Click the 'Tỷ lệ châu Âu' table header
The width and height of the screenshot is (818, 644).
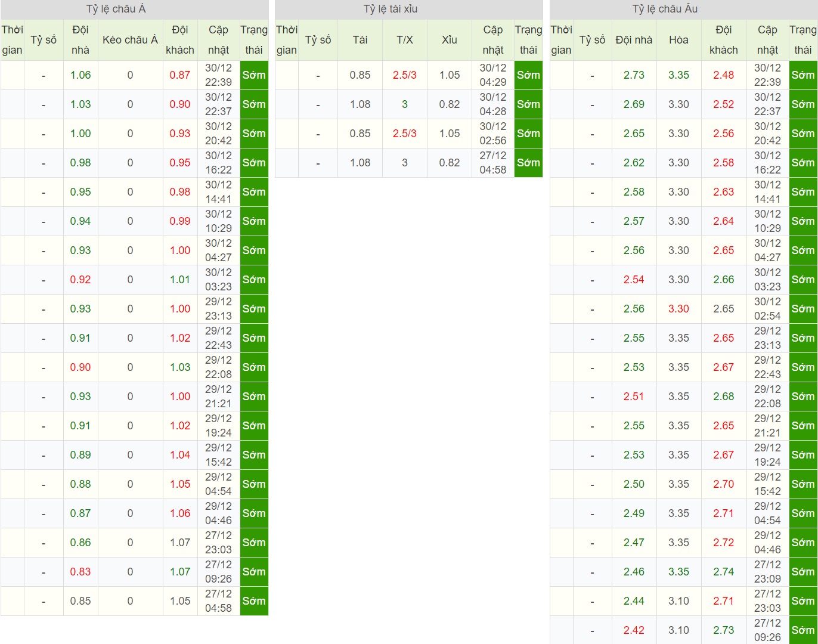coord(665,9)
